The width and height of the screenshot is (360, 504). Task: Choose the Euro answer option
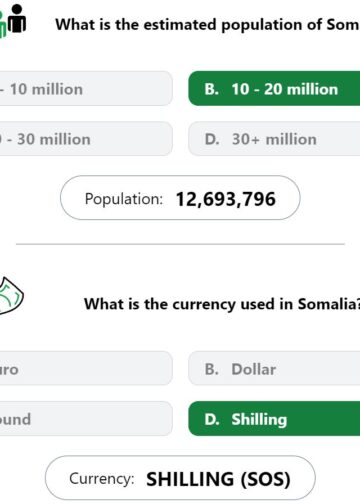click(86, 368)
